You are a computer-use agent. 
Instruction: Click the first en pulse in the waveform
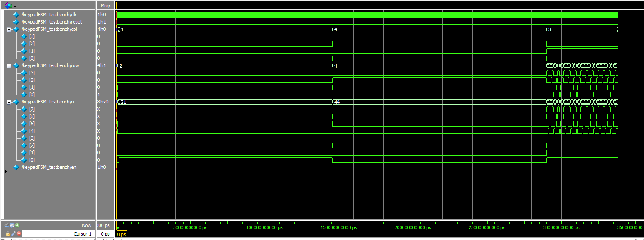tap(192, 167)
